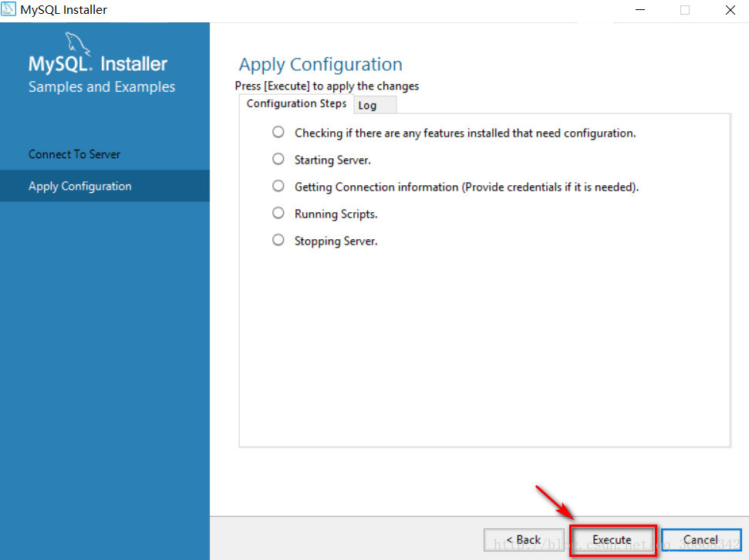Click 'Running Scripts.' step text
Viewport: 749px width, 560px height.
pyautogui.click(x=336, y=214)
